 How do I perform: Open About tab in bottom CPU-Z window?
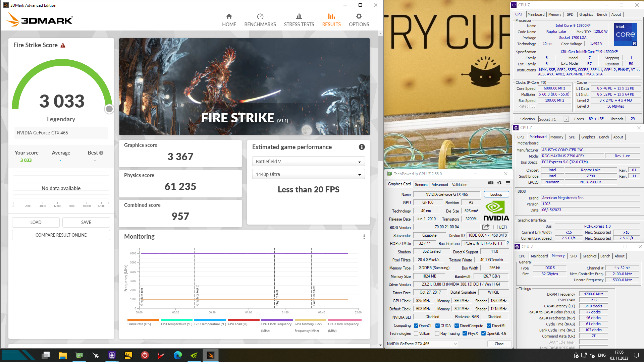click(619, 256)
